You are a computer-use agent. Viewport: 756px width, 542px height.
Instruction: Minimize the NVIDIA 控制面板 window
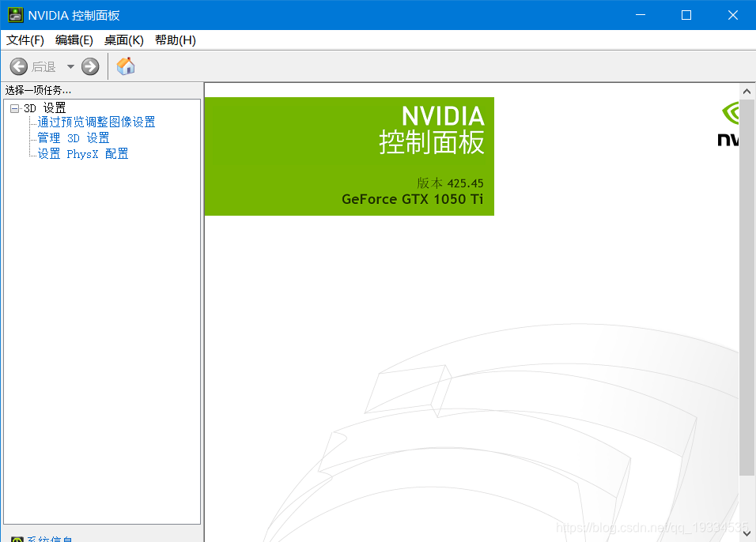click(641, 15)
